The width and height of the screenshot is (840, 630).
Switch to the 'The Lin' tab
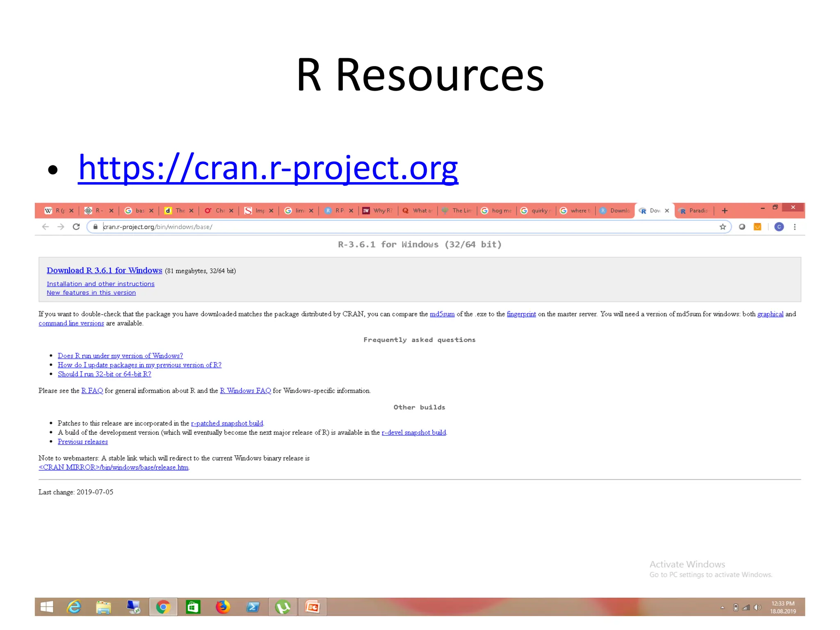(458, 211)
